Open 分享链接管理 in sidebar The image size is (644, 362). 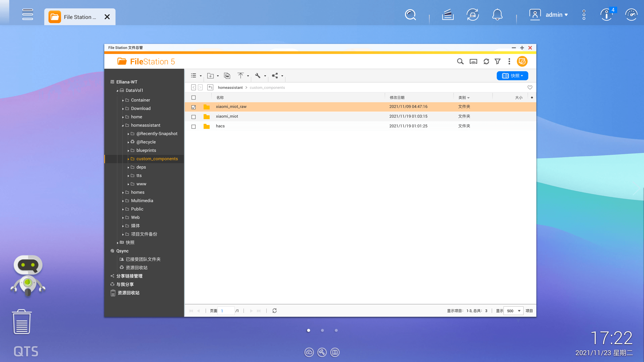pos(129,276)
